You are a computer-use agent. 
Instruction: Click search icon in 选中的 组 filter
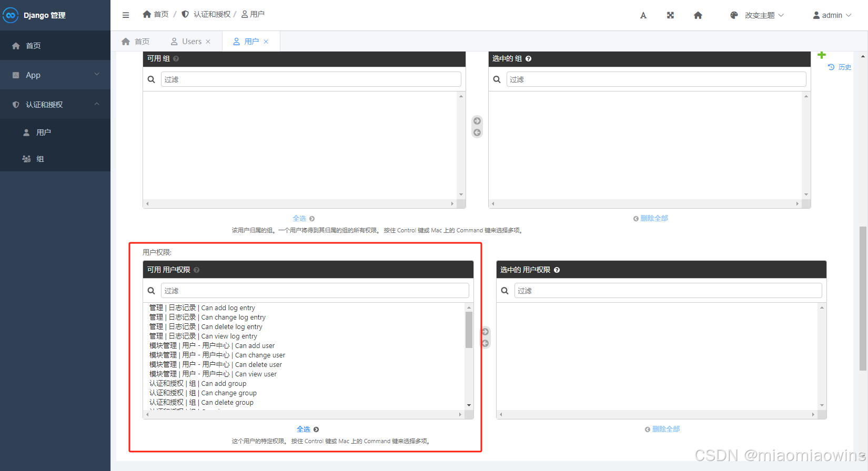pos(497,79)
